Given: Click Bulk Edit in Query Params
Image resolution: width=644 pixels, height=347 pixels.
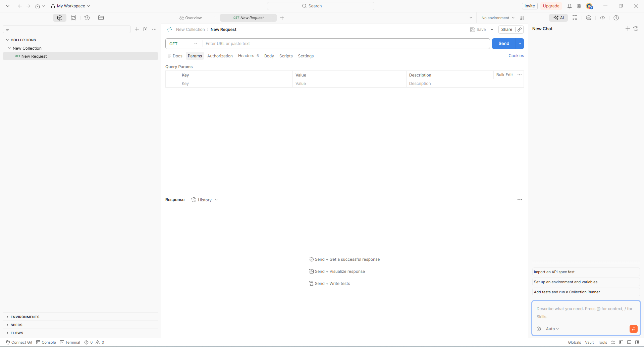Looking at the screenshot, I should click(x=504, y=75).
